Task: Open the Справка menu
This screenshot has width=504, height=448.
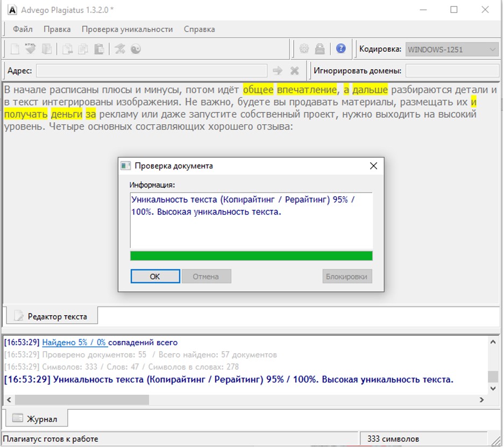Action: pos(199,29)
